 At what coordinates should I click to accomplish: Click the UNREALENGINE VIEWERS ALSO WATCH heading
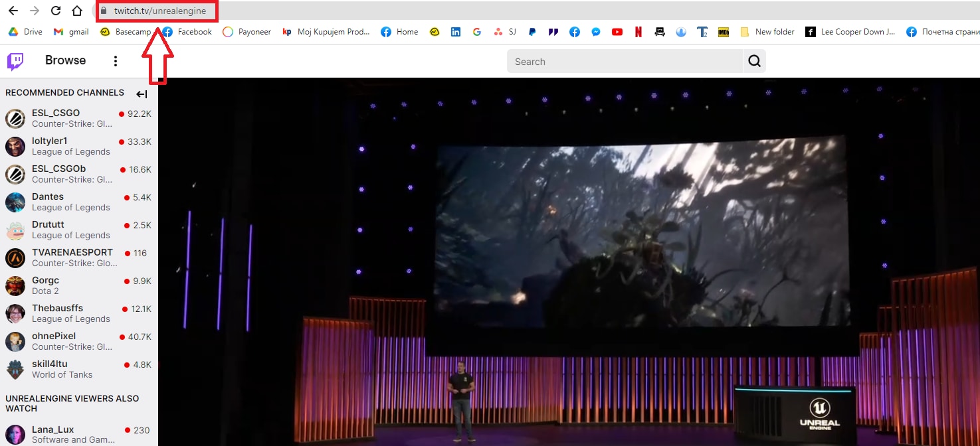[x=72, y=404]
